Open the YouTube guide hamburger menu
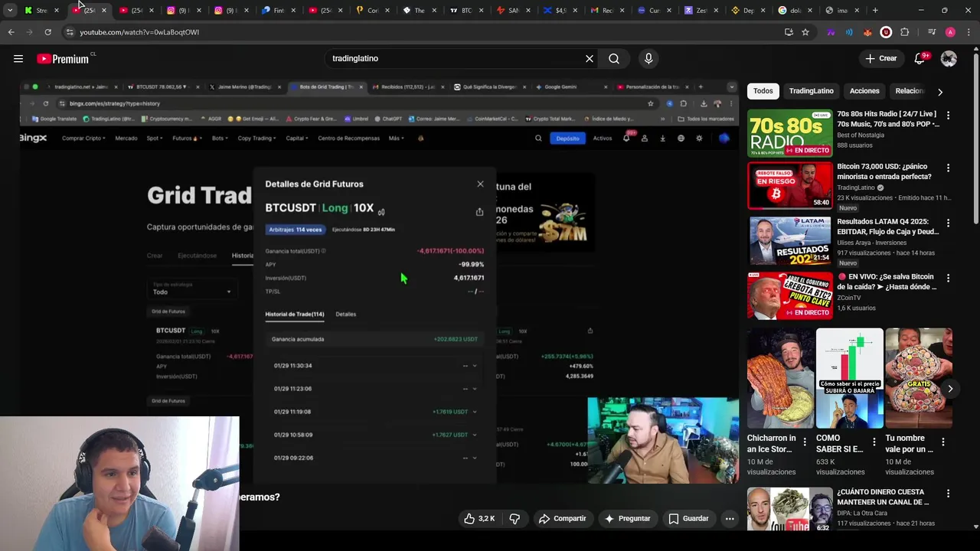 (x=18, y=58)
